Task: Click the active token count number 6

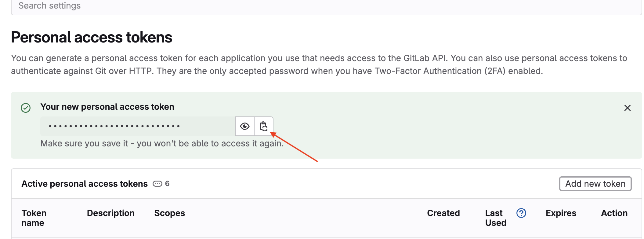Action: pos(167,184)
